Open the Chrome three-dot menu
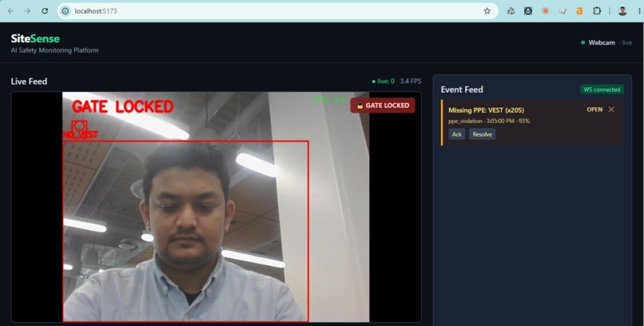The image size is (644, 326). click(639, 11)
